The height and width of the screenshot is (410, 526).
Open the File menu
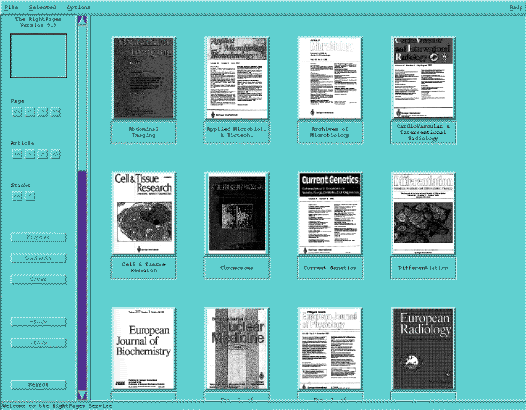pos(11,7)
